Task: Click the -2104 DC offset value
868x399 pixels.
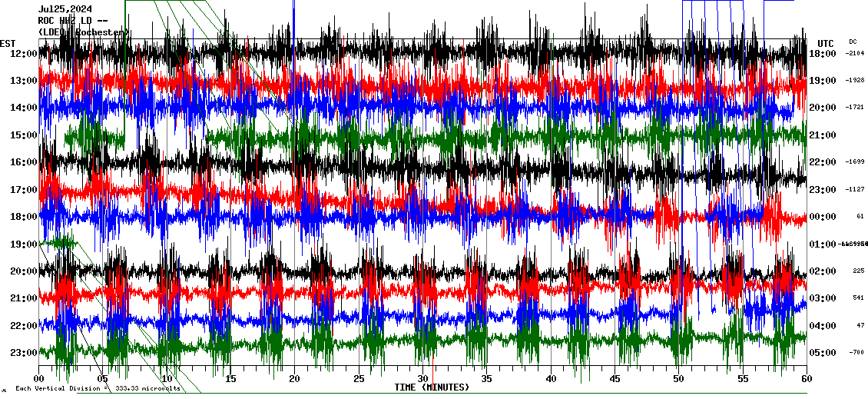Action: tap(854, 54)
